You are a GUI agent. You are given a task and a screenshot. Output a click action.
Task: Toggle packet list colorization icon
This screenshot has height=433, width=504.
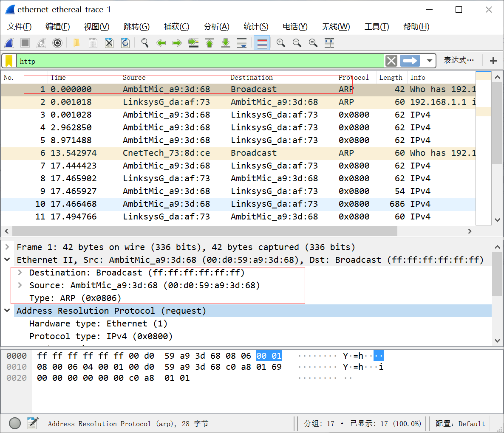(262, 43)
